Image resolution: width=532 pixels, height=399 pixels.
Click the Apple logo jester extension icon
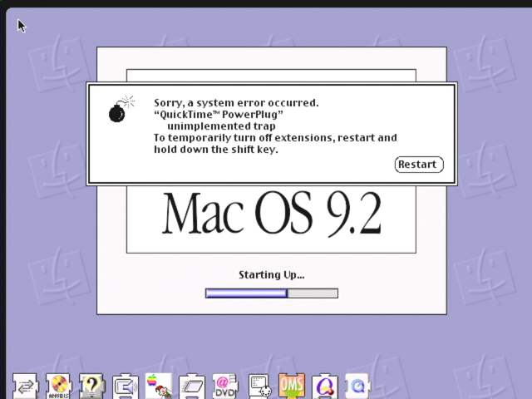(x=159, y=386)
